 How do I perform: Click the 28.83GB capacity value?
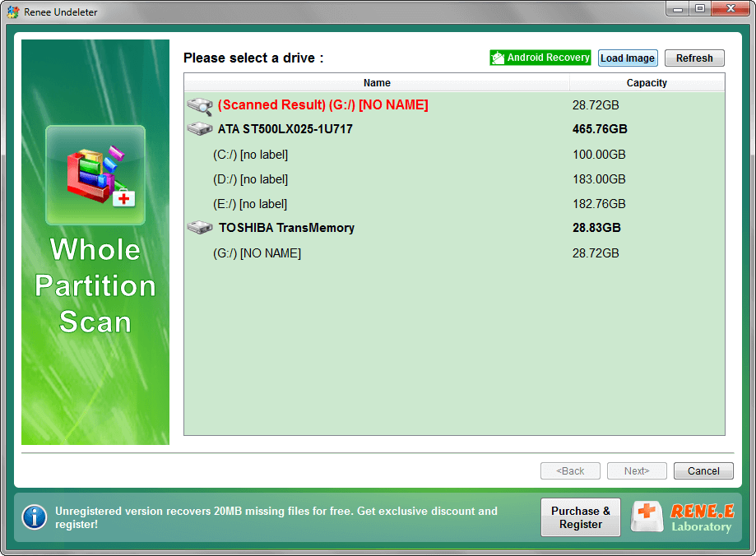[x=596, y=228]
